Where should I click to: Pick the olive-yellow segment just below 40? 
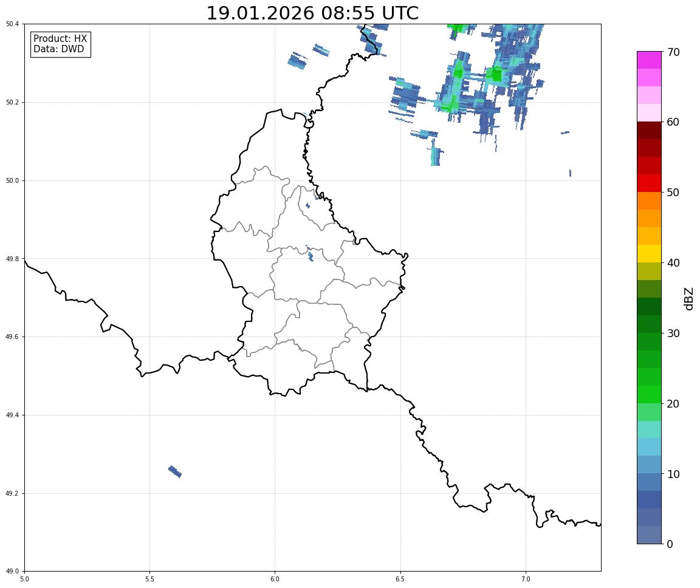click(x=649, y=272)
